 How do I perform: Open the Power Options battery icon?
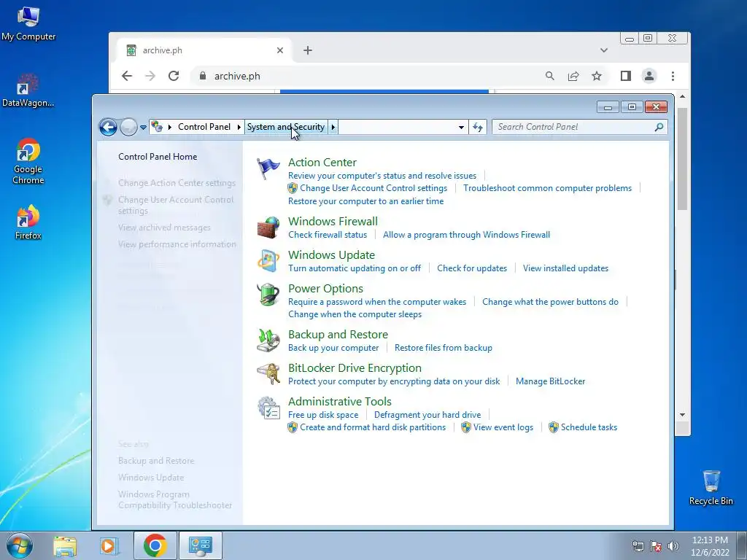click(x=268, y=295)
